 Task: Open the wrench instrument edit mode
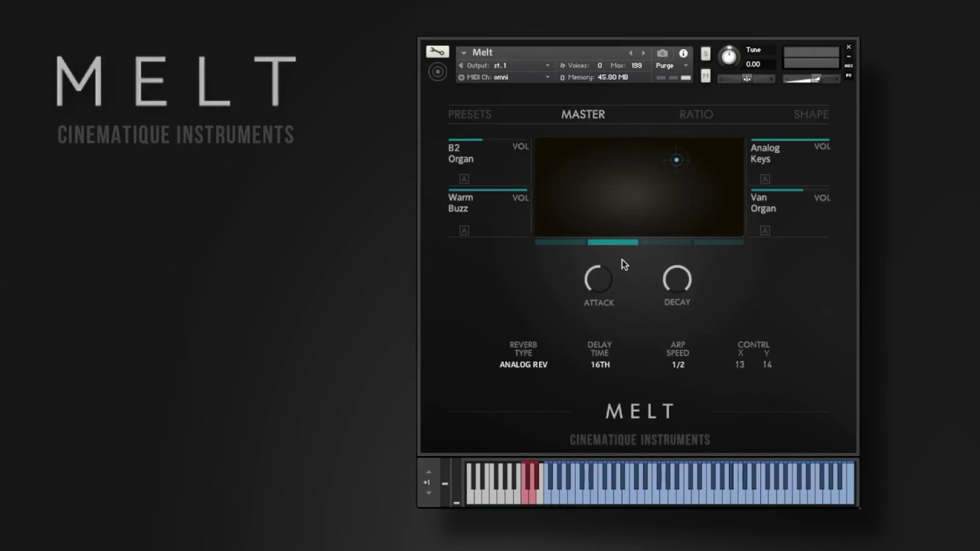coord(437,52)
